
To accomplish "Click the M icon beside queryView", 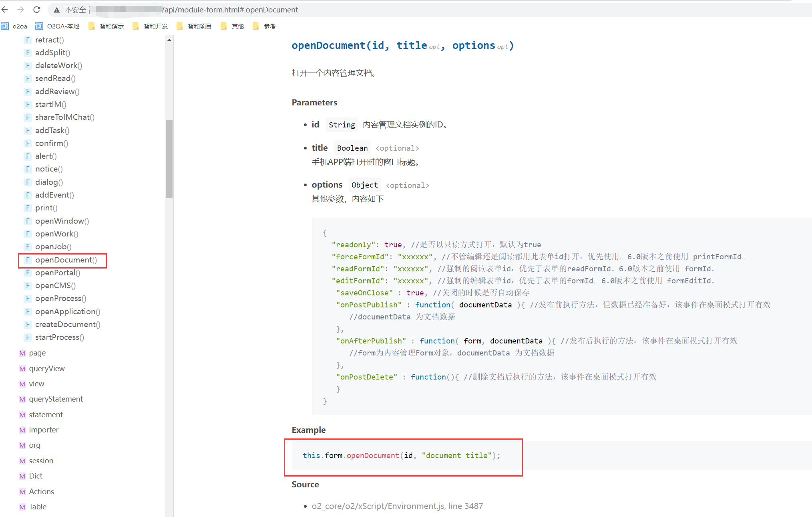I will (22, 369).
